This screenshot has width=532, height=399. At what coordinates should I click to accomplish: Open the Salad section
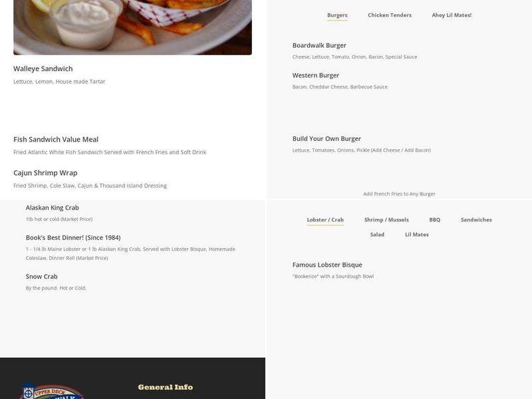[377, 234]
